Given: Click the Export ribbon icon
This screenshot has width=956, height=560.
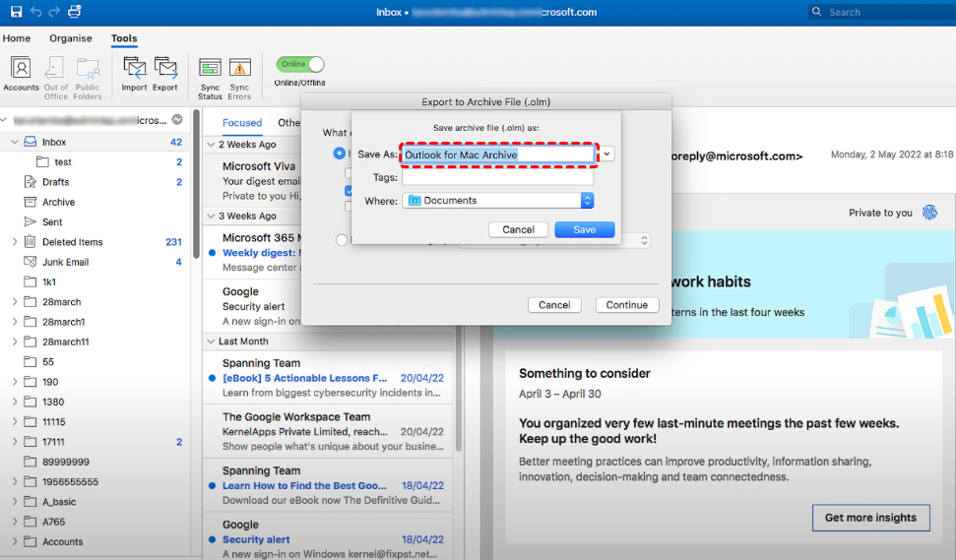Looking at the screenshot, I should pyautogui.click(x=165, y=75).
